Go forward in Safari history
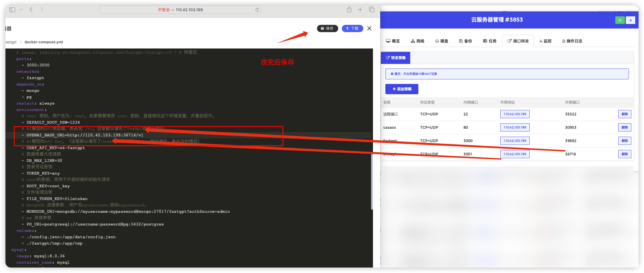Screen dimensions: 644x273 [42, 10]
